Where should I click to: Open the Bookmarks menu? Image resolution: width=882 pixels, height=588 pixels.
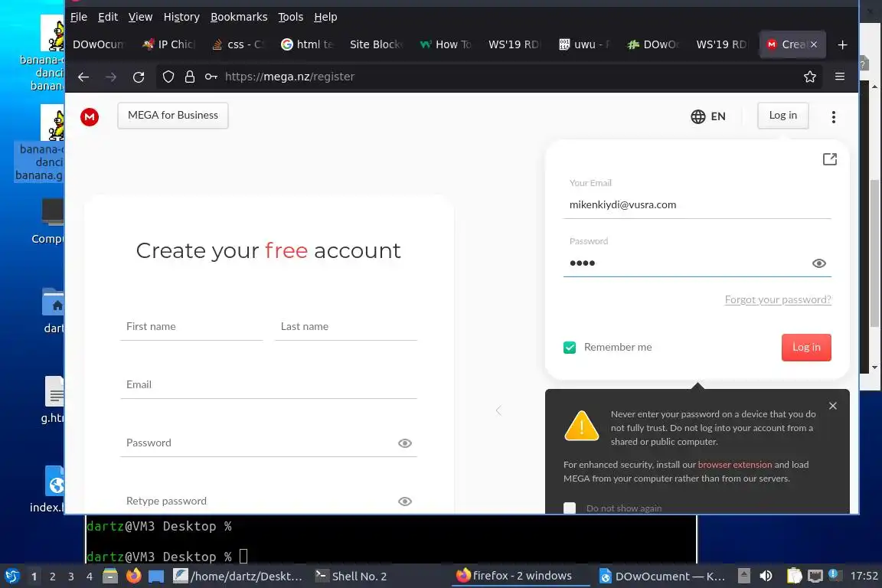click(x=239, y=17)
